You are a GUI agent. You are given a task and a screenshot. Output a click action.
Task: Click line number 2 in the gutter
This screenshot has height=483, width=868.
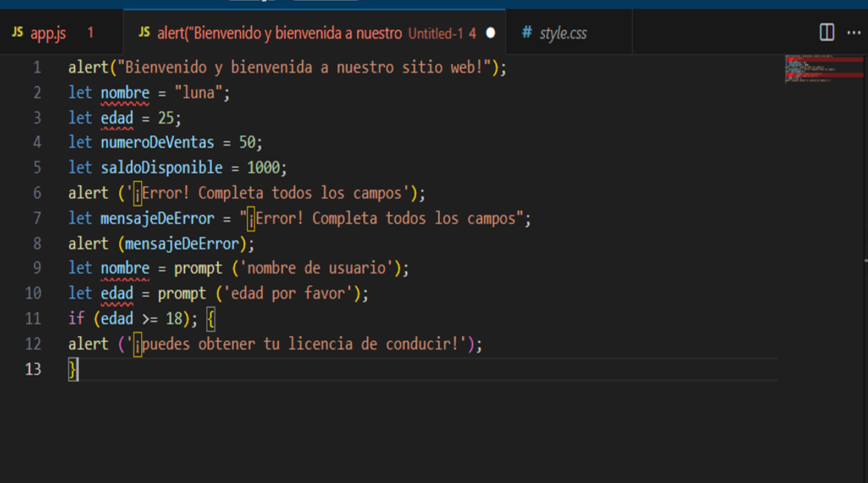[x=37, y=93]
